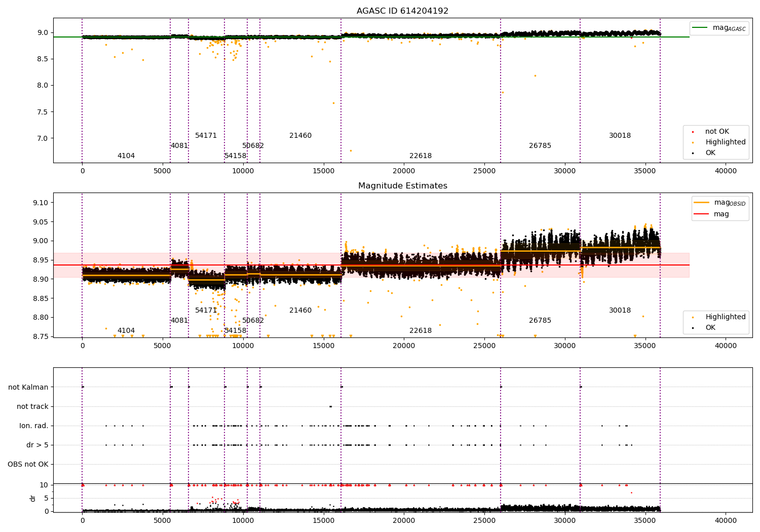Click obsid label 26785 in Magnitude Estimates plot

coord(540,321)
